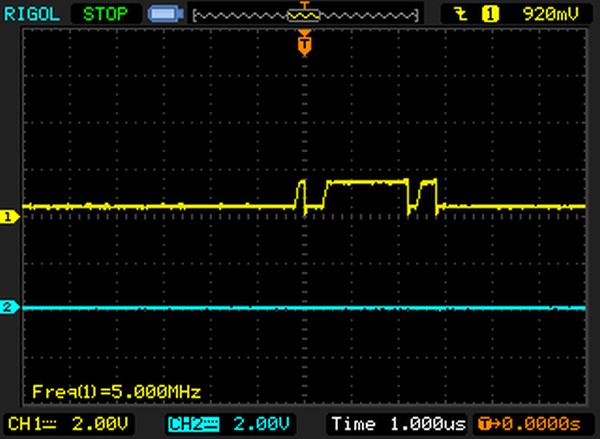Viewport: 600px width, 439px height.
Task: Click the waveform memory position bar
Action: pyautogui.click(x=305, y=15)
